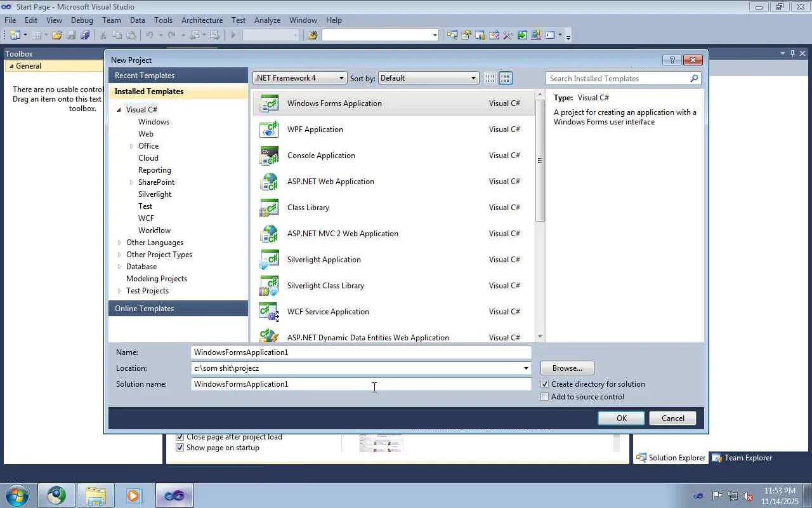Image resolution: width=812 pixels, height=508 pixels.
Task: Open the Toolbox toolbar icon
Action: pos(508,36)
